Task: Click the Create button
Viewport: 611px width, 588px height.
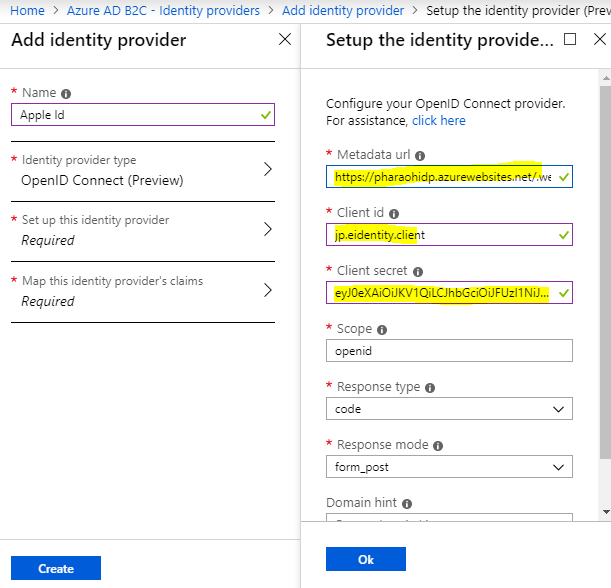Action: [x=56, y=568]
